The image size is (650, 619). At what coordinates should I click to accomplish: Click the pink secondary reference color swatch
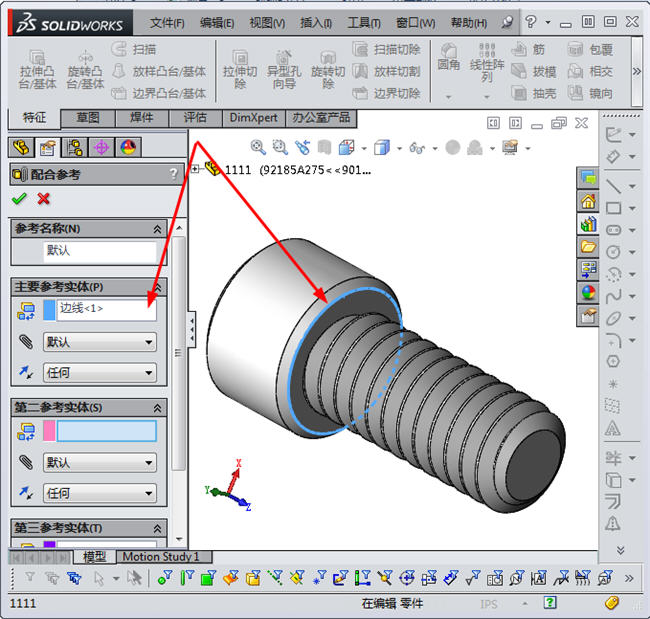tap(49, 431)
